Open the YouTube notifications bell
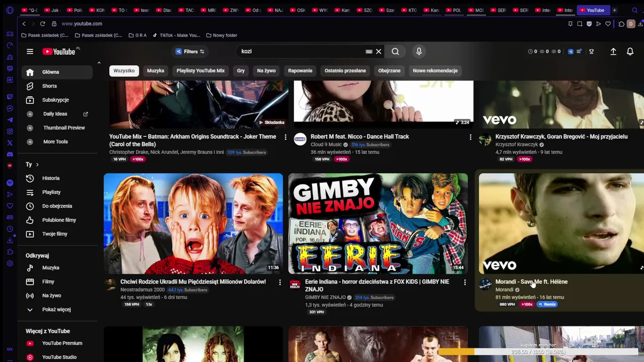 click(x=630, y=51)
